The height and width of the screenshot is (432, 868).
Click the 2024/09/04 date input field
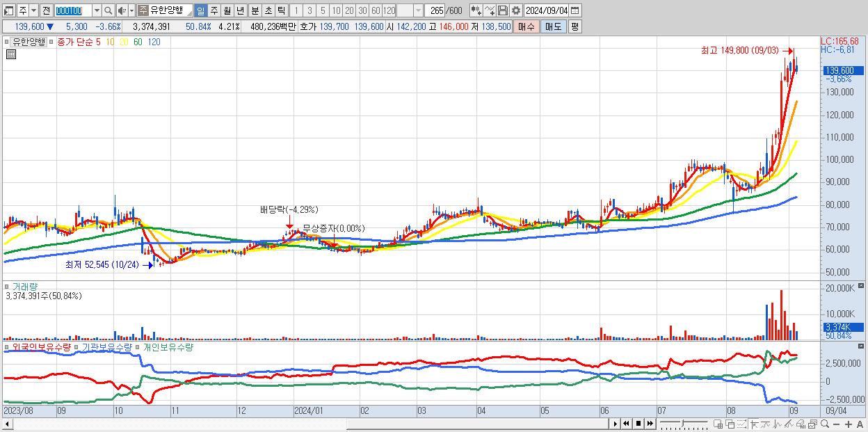coord(547,10)
